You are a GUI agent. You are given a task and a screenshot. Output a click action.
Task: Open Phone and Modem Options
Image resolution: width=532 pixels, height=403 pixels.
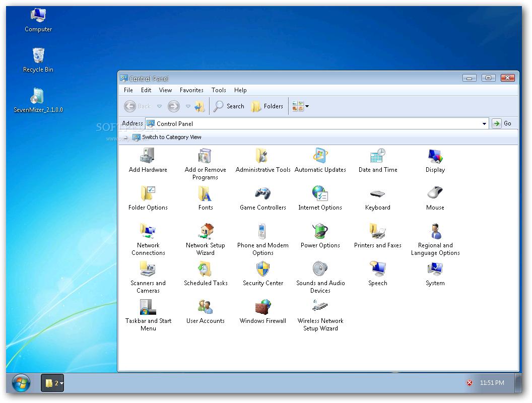point(263,239)
